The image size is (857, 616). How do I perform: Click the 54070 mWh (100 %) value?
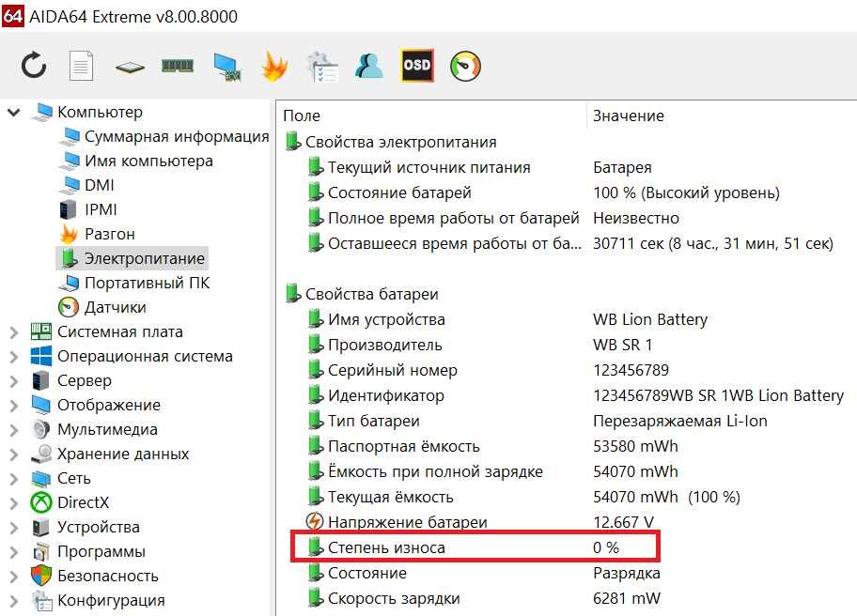click(x=667, y=497)
